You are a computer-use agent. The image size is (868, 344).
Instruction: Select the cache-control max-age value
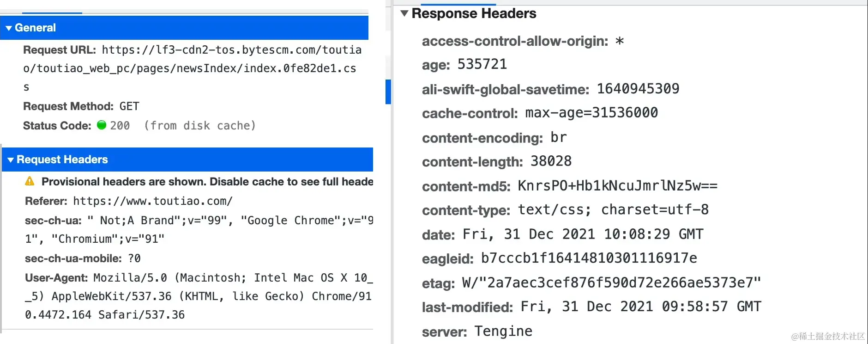click(591, 113)
